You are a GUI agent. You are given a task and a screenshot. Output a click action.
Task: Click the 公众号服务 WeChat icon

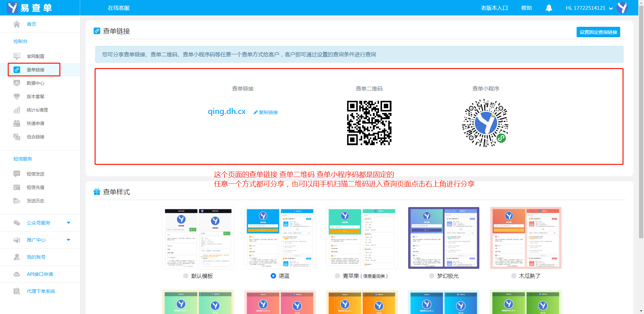(x=17, y=223)
